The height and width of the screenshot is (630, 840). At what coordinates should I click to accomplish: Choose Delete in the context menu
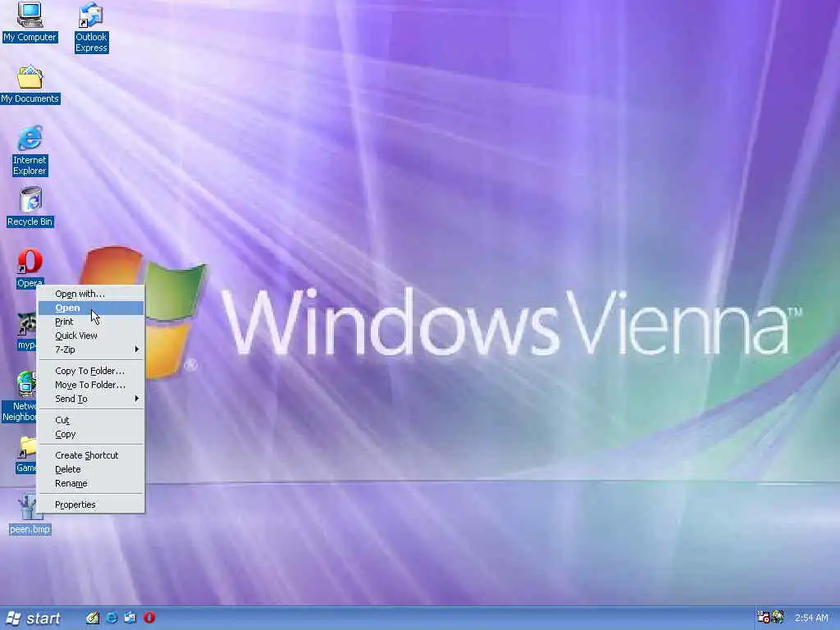pos(91,468)
